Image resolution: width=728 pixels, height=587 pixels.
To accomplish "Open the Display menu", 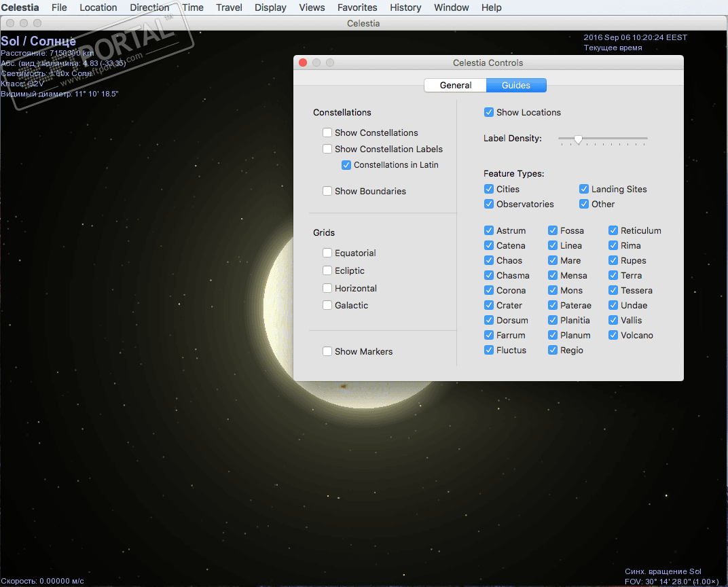I will (270, 7).
